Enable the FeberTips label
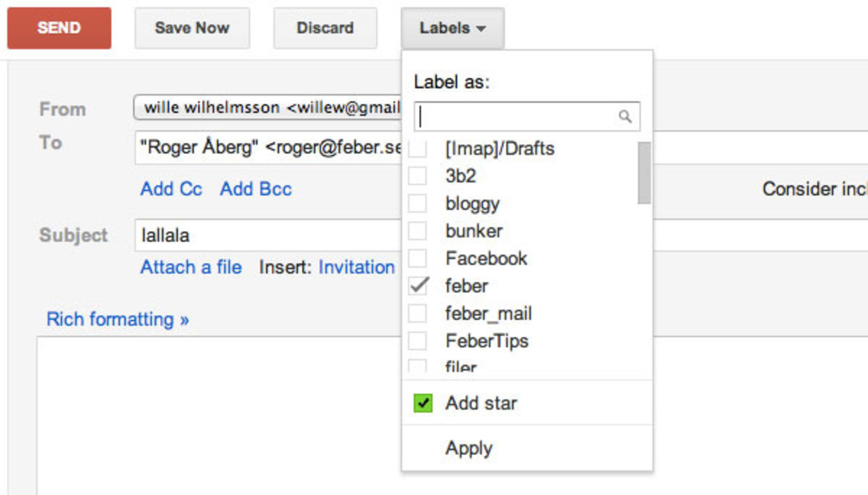Screen dimensions: 868x495 [x=418, y=341]
